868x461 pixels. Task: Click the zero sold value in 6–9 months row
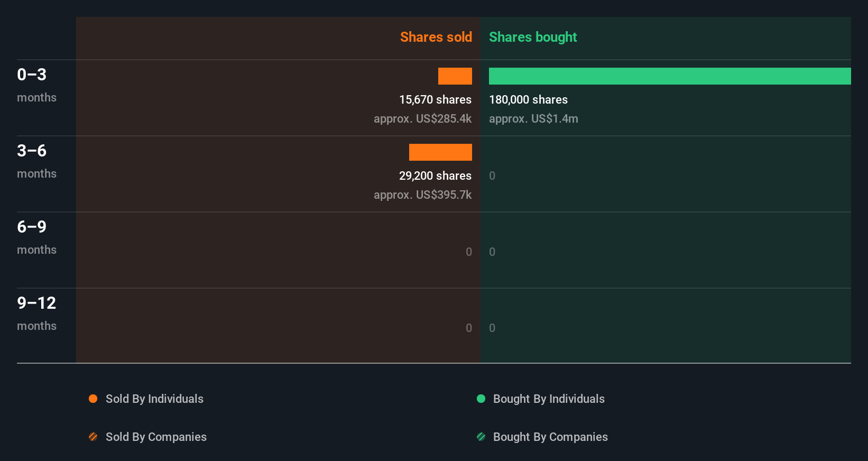point(469,252)
